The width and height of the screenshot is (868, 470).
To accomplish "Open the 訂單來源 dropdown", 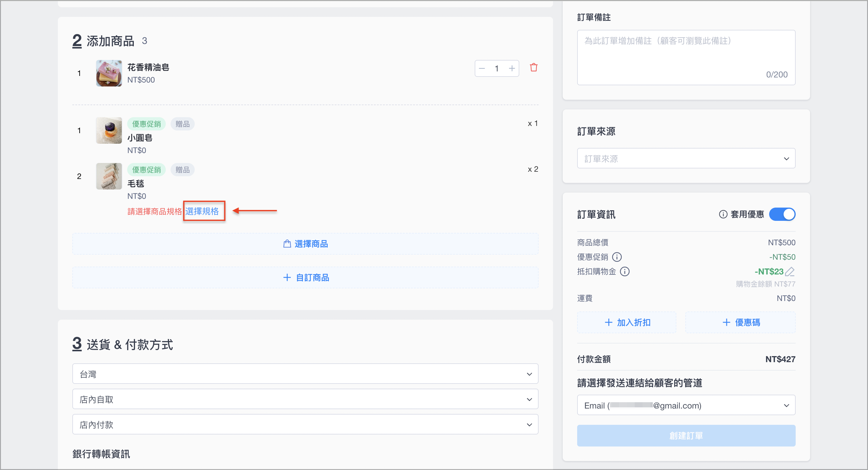I will [x=686, y=158].
